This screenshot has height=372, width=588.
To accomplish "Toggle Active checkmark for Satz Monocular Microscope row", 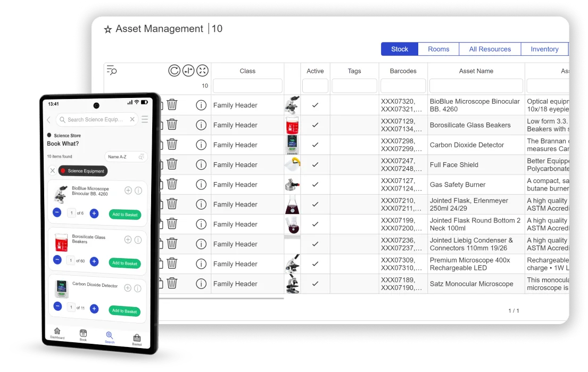I will [315, 284].
